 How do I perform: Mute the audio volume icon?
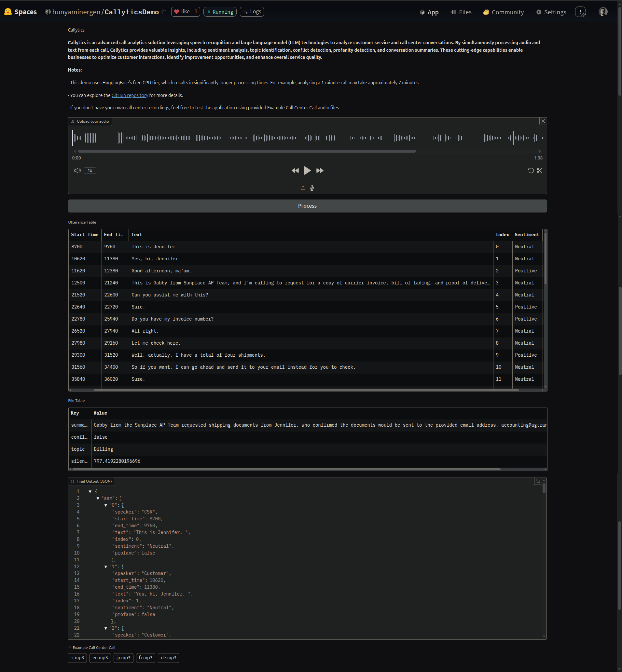pos(77,171)
